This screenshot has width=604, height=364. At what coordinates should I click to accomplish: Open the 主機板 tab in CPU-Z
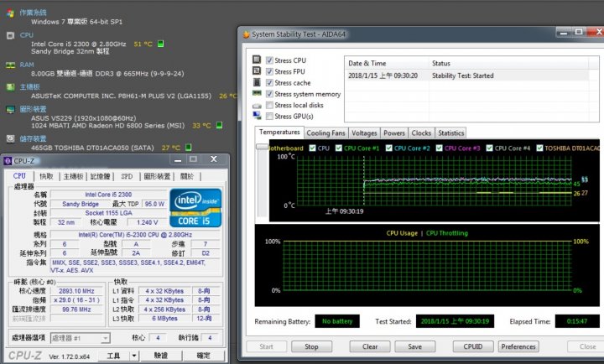[x=73, y=176]
